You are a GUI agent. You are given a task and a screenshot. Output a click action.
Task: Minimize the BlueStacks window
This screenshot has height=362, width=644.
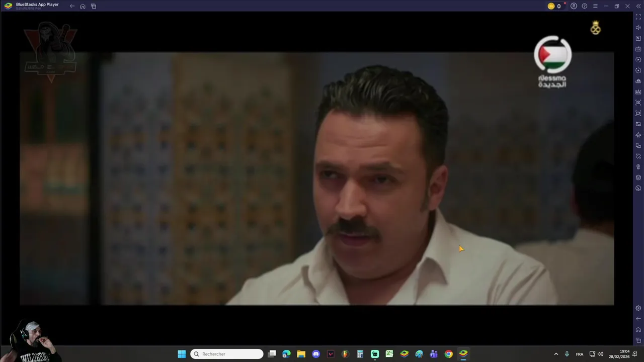pos(606,6)
